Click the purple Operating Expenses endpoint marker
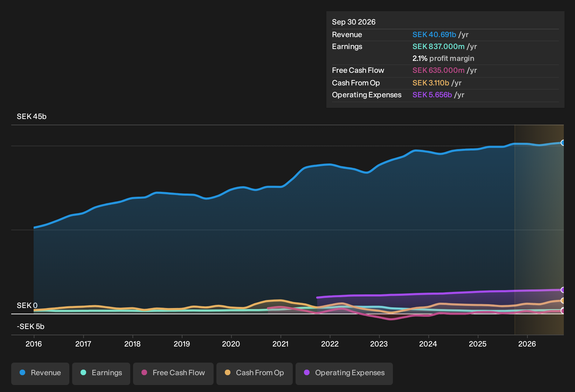This screenshot has height=392, width=575. (x=563, y=290)
